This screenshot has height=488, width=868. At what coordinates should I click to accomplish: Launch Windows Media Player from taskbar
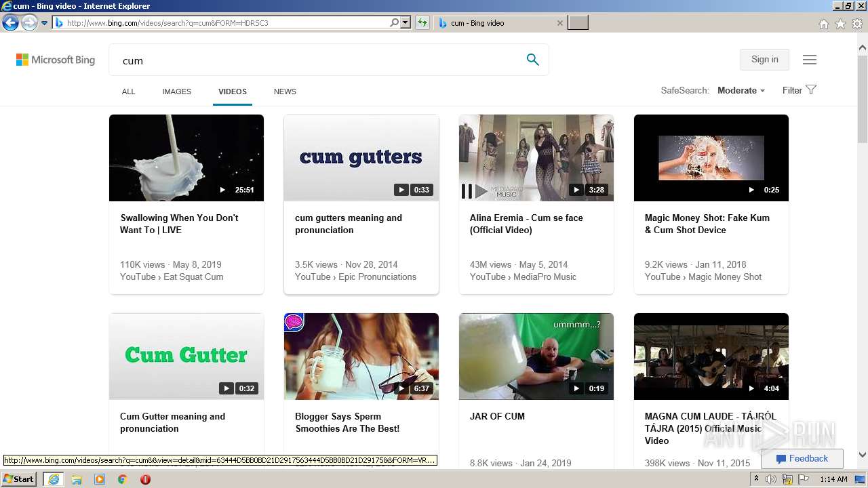click(100, 479)
